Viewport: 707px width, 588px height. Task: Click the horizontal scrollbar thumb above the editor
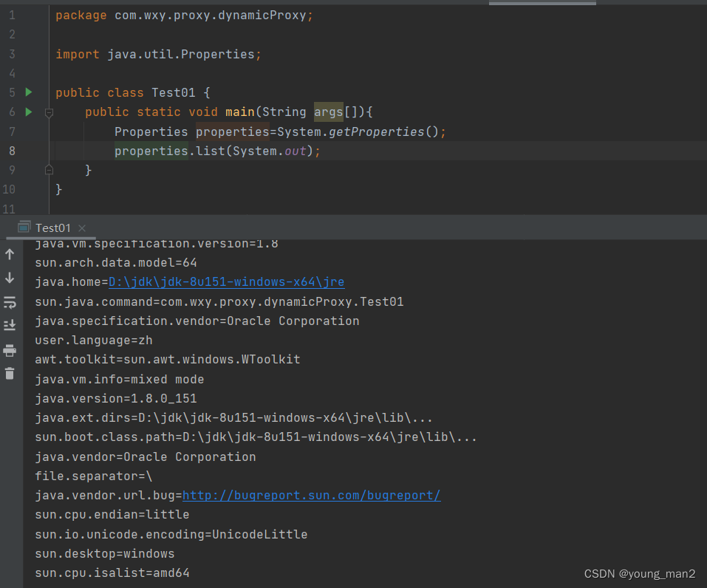pyautogui.click(x=542, y=3)
